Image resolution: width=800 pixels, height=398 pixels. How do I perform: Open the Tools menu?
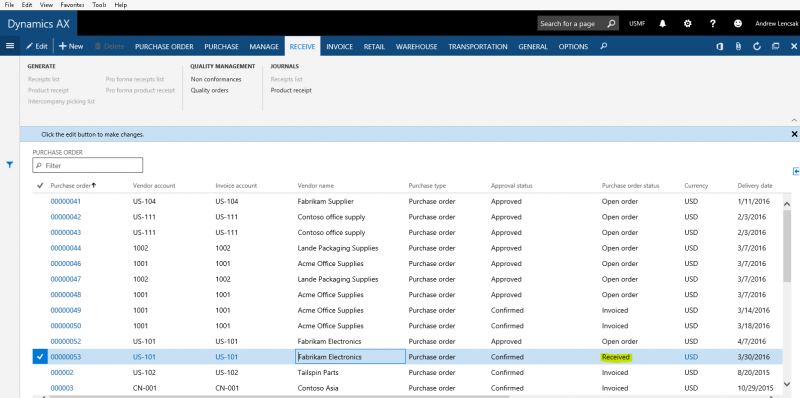99,5
